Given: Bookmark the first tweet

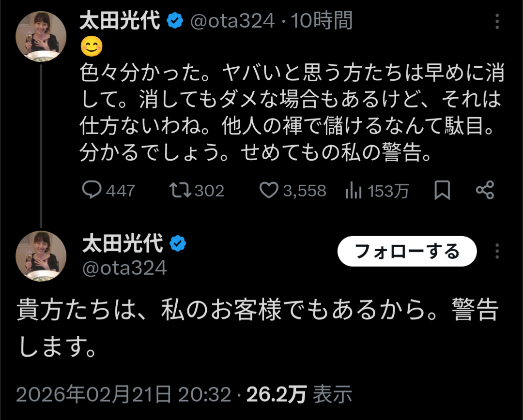Looking at the screenshot, I should pyautogui.click(x=442, y=190).
